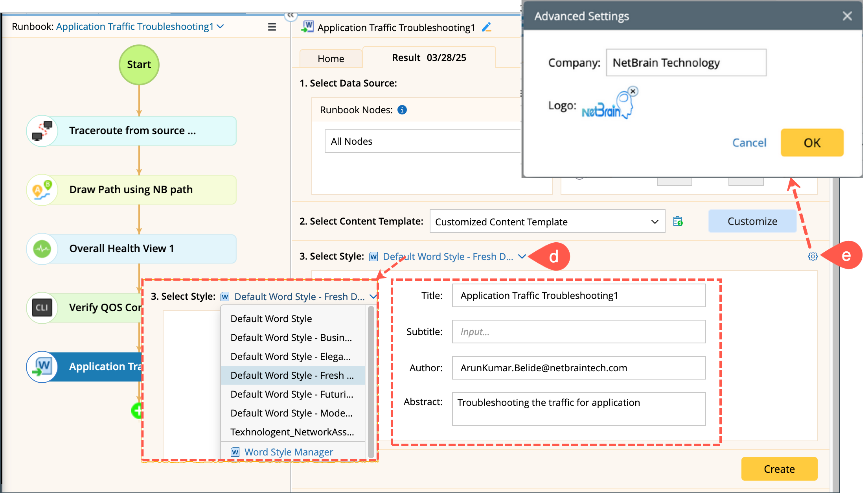Expand the Runbook name dropdown chevron

tap(221, 26)
